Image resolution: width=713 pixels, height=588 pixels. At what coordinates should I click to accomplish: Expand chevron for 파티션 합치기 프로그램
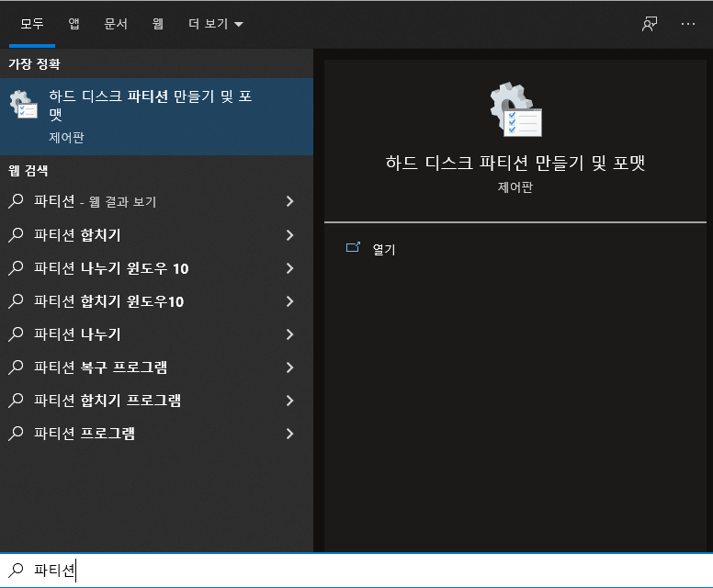click(x=289, y=401)
